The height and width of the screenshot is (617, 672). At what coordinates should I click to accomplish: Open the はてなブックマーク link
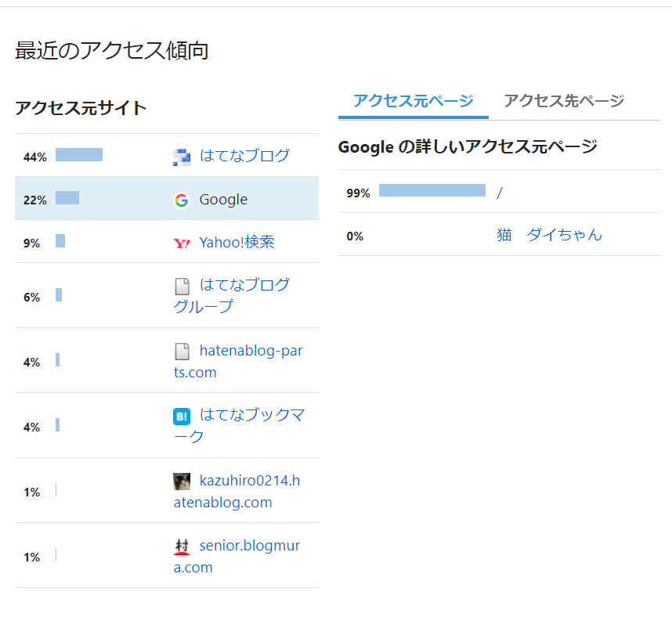[x=239, y=425]
